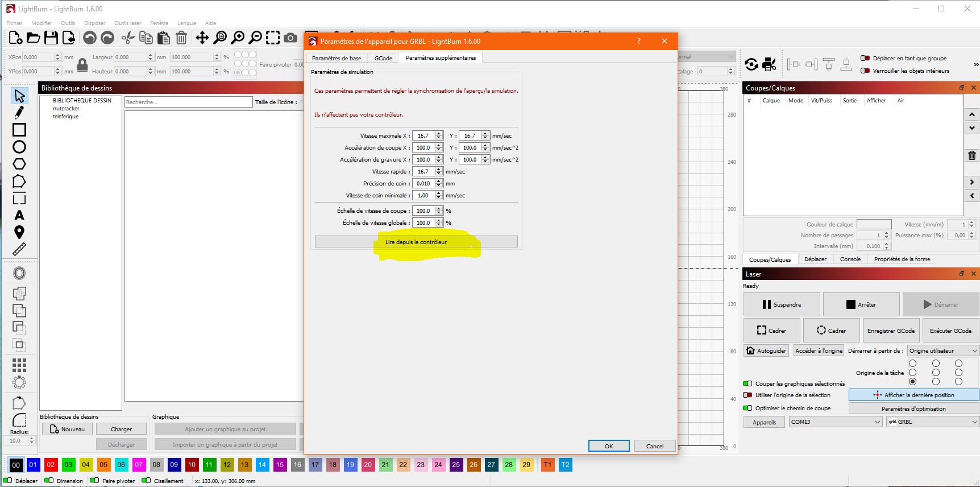Click 'Enregistrer GCode' button
The image size is (980, 487).
(x=891, y=331)
